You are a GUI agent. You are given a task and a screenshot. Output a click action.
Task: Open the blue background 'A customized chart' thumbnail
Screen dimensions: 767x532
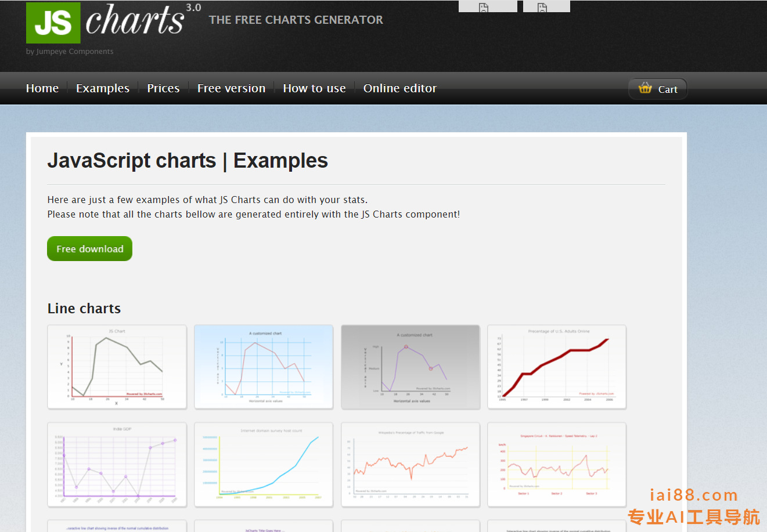pos(264,367)
